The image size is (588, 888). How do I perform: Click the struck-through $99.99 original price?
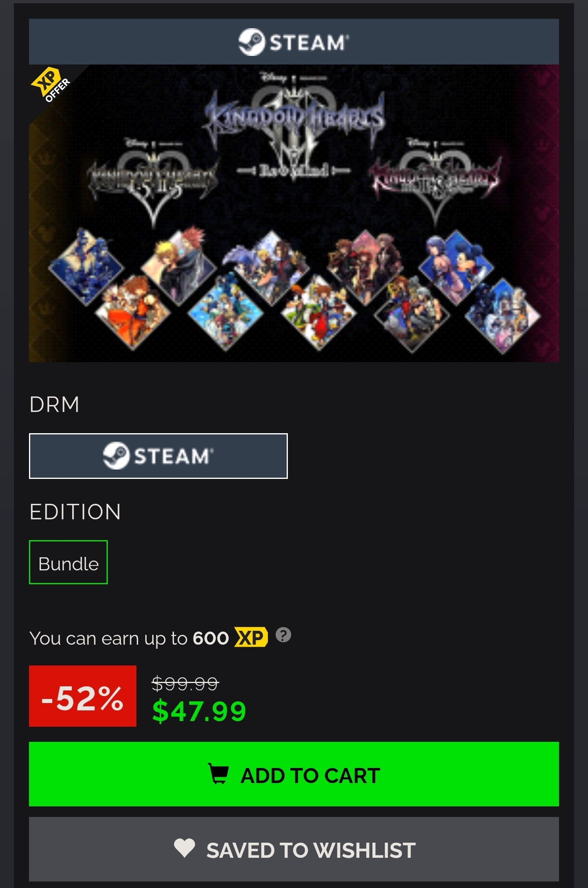(185, 683)
